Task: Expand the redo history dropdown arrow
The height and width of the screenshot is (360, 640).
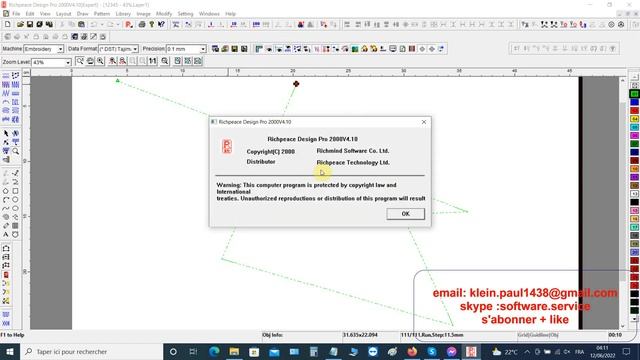Action: coord(118,24)
